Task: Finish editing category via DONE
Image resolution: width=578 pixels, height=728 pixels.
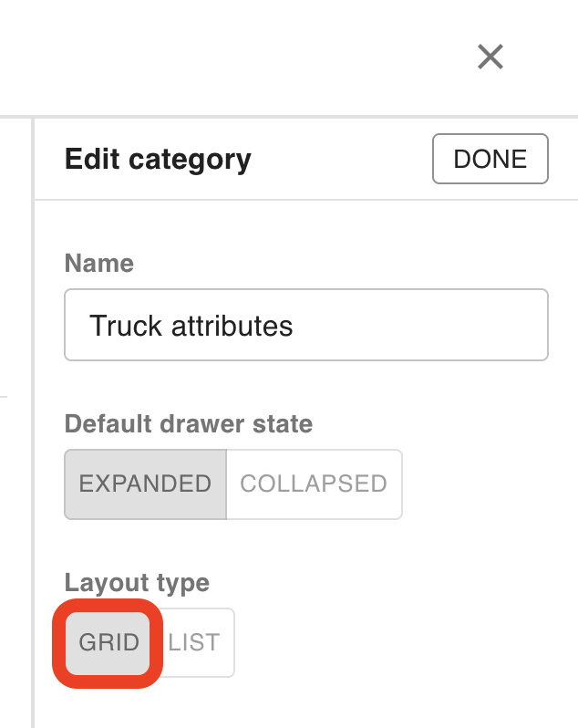Action: (490, 159)
